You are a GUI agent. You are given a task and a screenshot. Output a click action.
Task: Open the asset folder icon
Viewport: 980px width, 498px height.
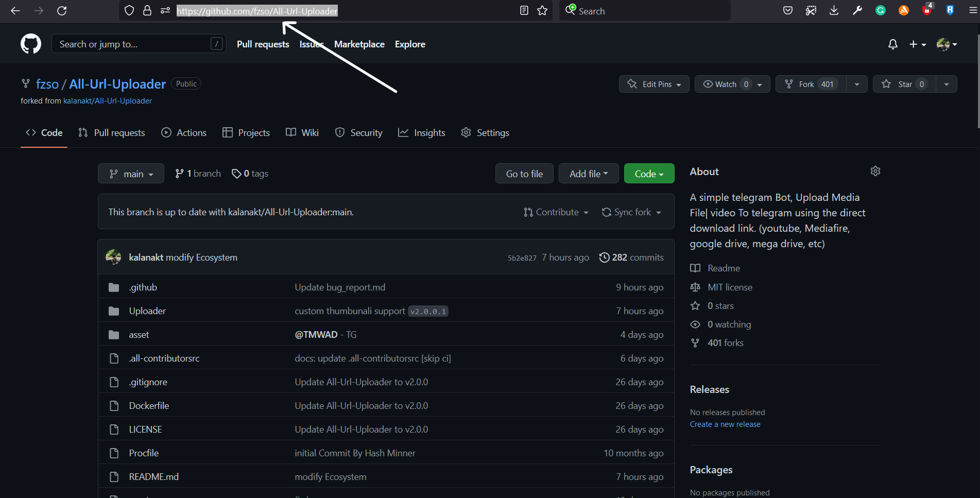114,335
